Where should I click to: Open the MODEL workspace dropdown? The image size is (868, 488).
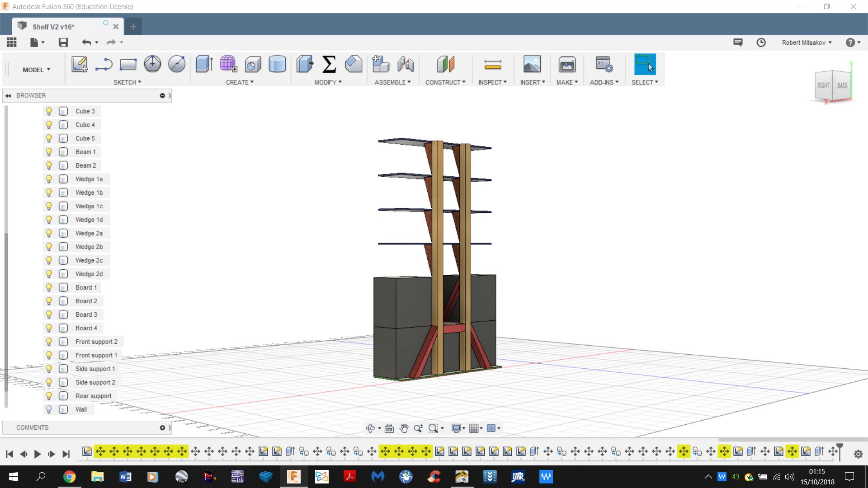[x=36, y=70]
